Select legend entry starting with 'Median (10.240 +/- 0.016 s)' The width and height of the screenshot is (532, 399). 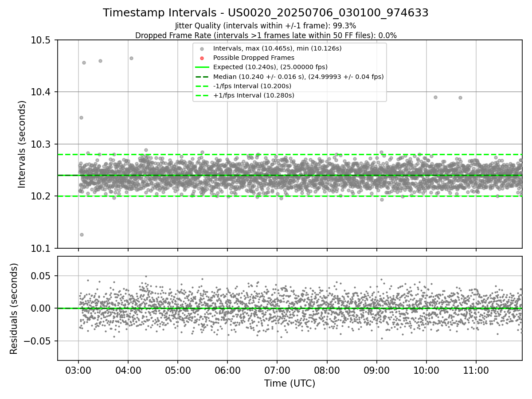pos(298,77)
